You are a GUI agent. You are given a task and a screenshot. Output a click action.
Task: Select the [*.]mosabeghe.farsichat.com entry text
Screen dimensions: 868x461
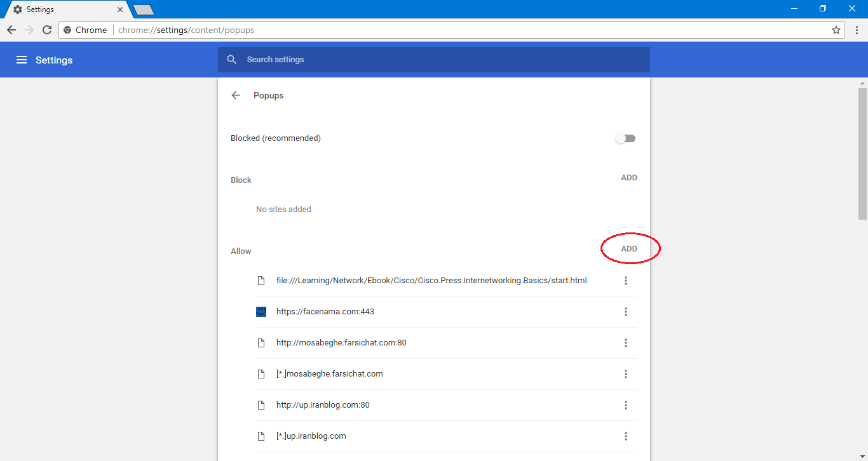[330, 374]
